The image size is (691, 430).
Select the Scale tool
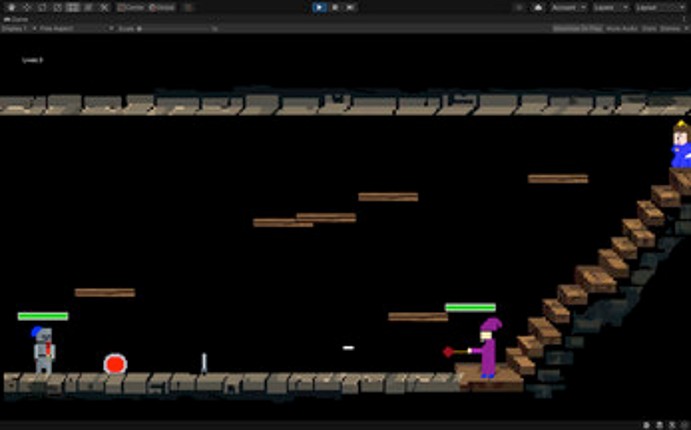(x=58, y=7)
